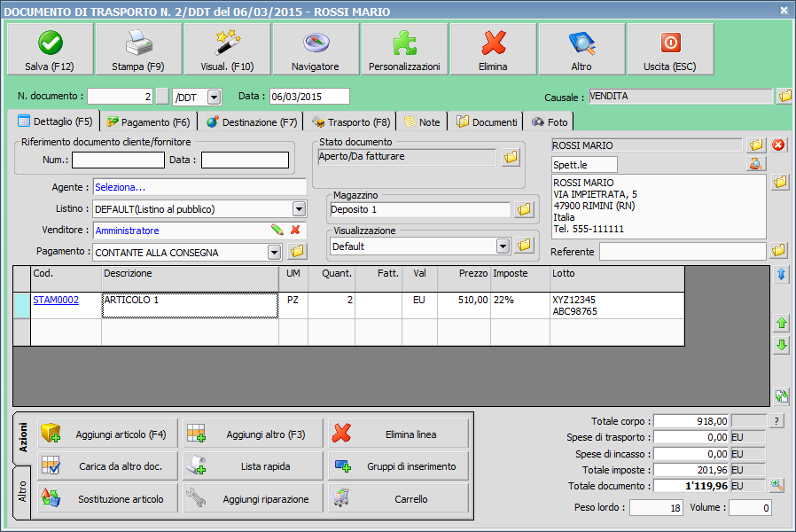Switch to Trasporto (F8) tab
The width and height of the screenshot is (796, 532).
[x=351, y=122]
